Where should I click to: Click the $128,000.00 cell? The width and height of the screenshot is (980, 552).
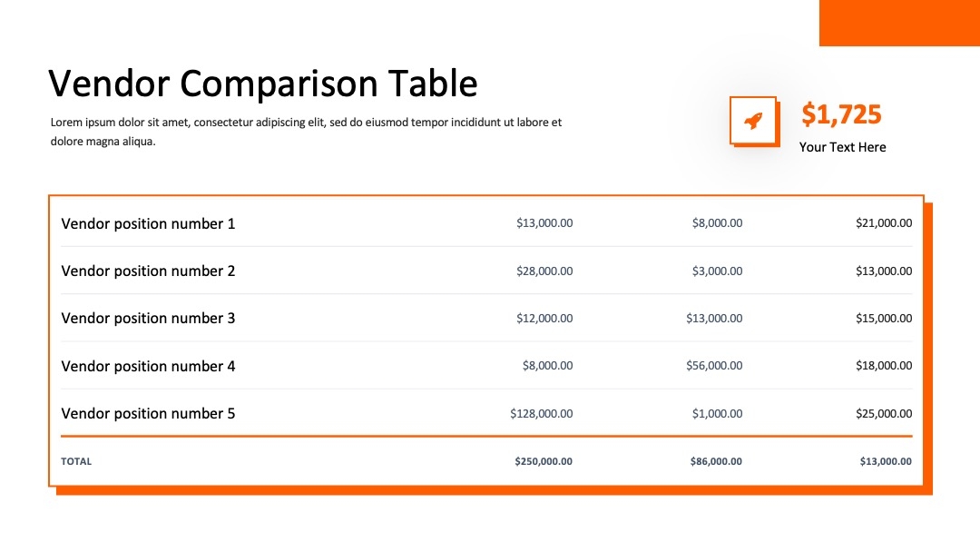tap(541, 413)
